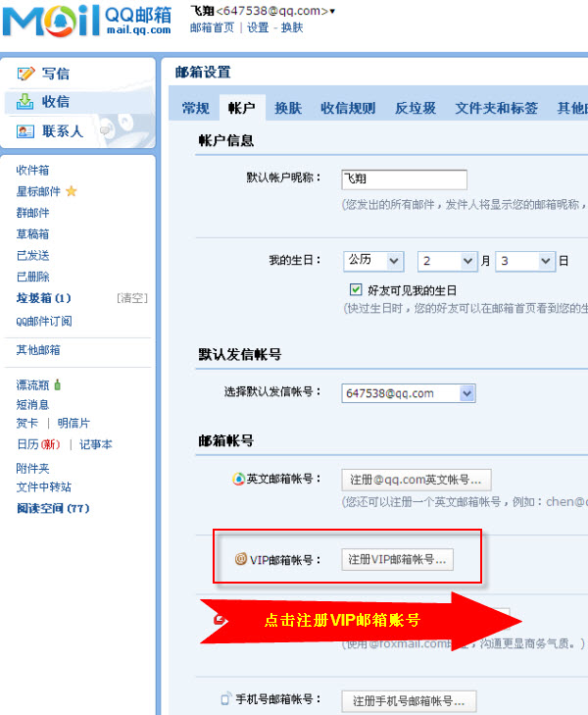The width and height of the screenshot is (588, 715).
Task: Click the receive mail download icon
Action: coord(24,102)
